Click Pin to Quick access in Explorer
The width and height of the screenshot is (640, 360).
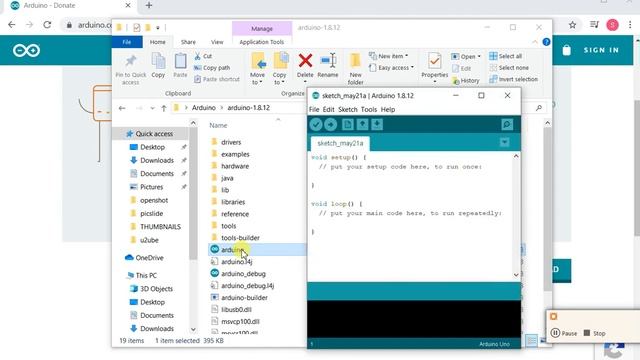coord(131,69)
